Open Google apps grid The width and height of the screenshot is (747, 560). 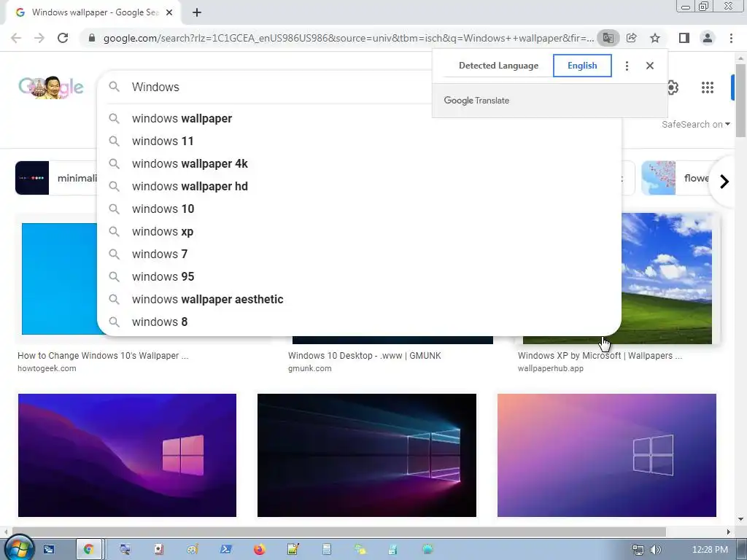pyautogui.click(x=708, y=87)
